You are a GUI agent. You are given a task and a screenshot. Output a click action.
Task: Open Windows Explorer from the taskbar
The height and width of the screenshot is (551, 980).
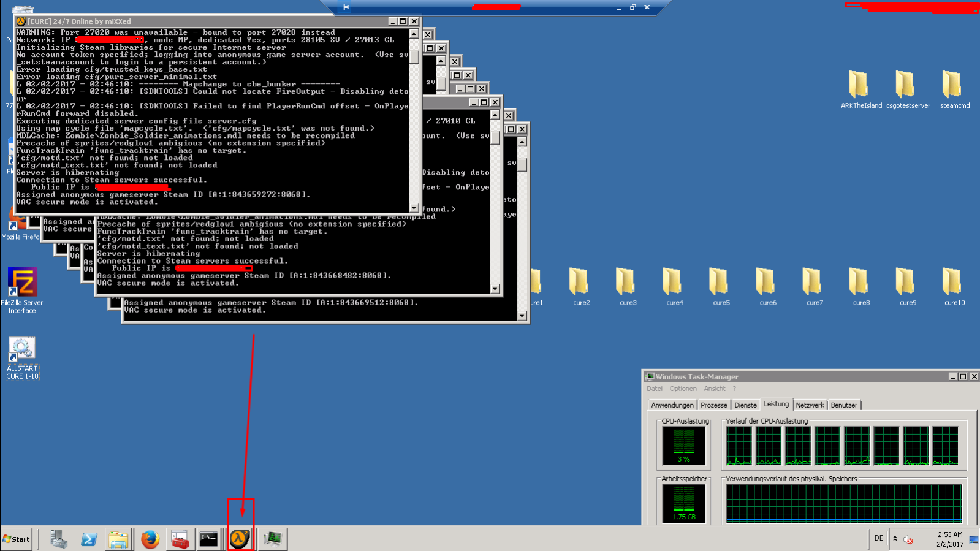[118, 539]
